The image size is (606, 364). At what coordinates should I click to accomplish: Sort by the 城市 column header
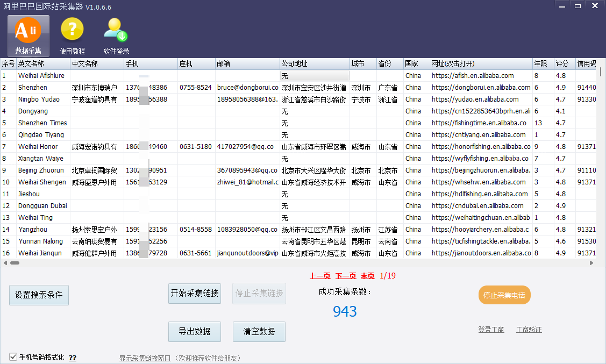tap(363, 64)
